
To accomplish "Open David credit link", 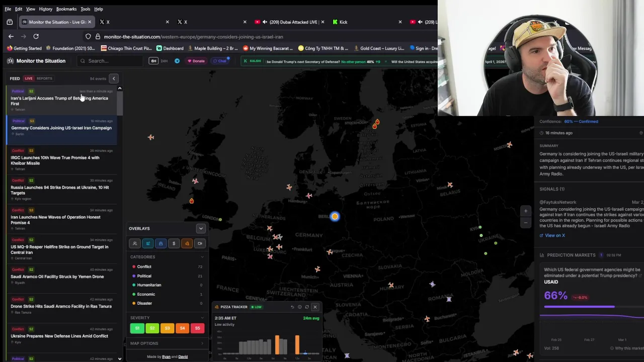I will coord(183,357).
